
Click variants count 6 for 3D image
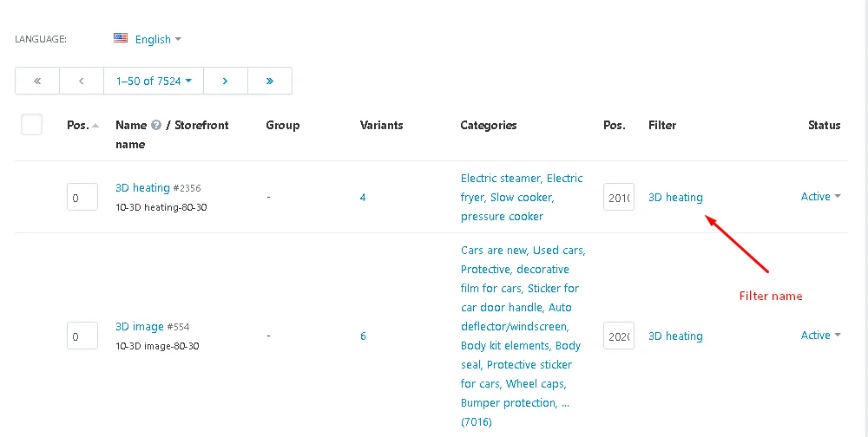click(x=363, y=336)
